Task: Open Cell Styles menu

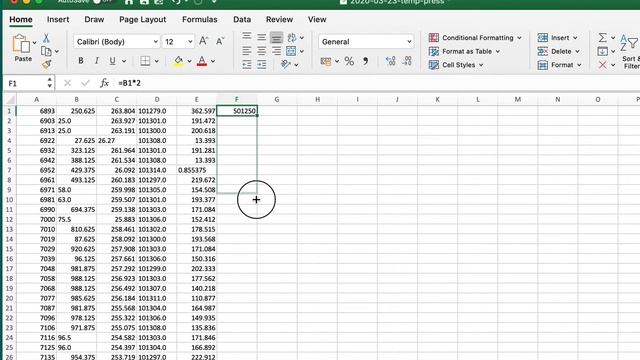Action: [x=456, y=65]
